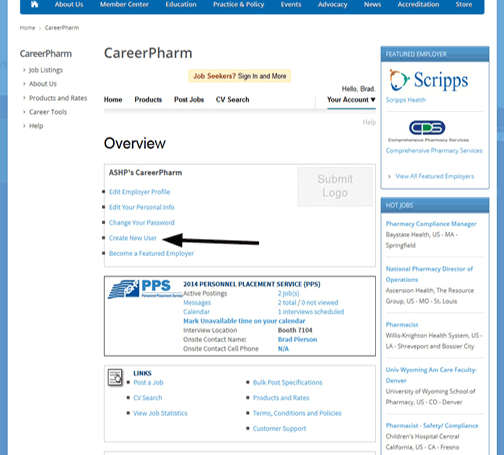Open View All Featured Employers link
The width and height of the screenshot is (504, 455).
coord(434,176)
